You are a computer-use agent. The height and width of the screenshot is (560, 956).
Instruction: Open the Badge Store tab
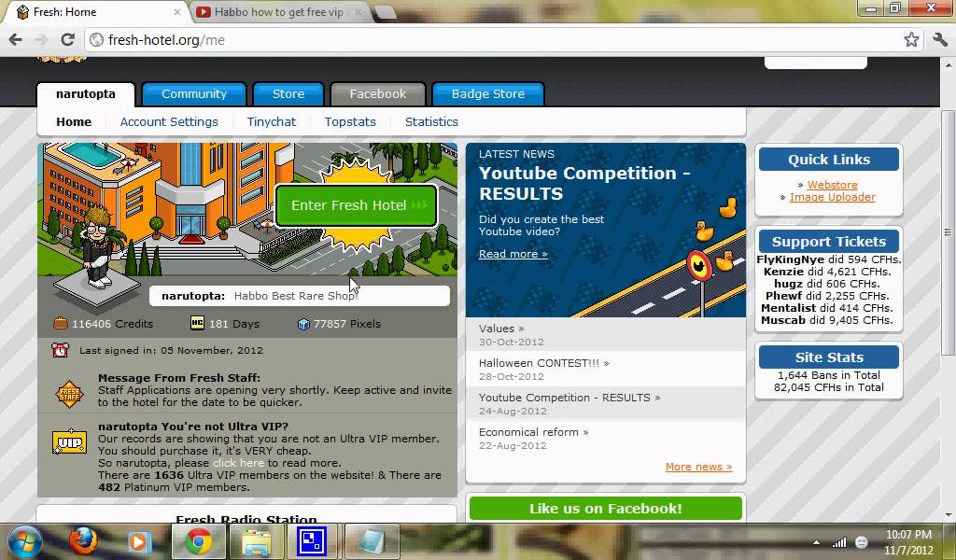[487, 94]
